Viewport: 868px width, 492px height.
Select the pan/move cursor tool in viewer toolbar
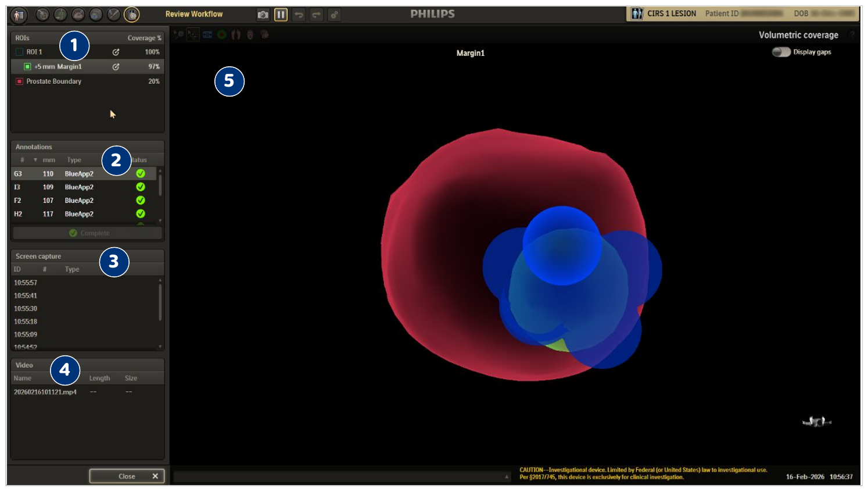tap(192, 35)
